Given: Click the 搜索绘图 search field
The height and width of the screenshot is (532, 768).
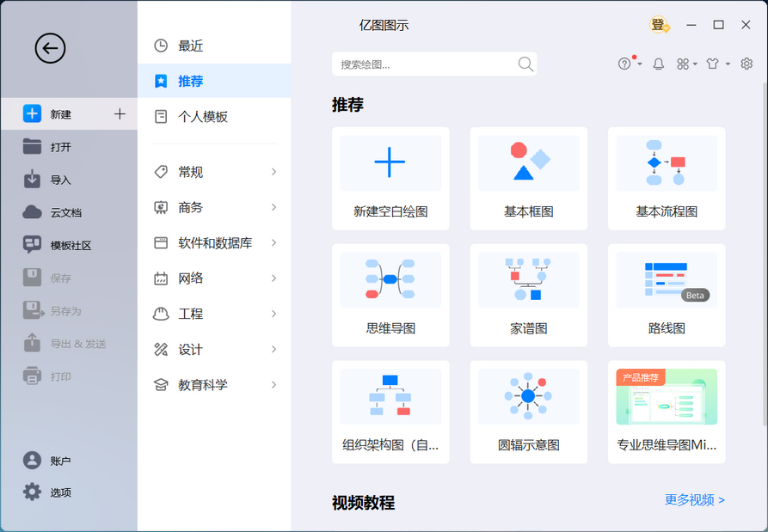Looking at the screenshot, I should (x=434, y=64).
